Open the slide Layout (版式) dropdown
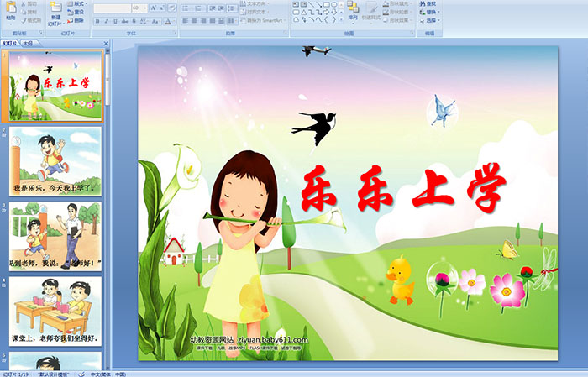The height and width of the screenshot is (377, 588). click(77, 3)
